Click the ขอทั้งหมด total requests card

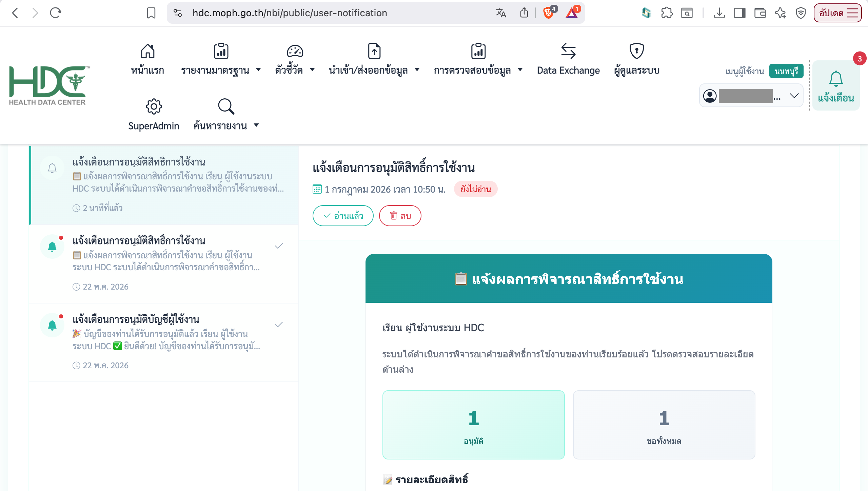(x=664, y=425)
